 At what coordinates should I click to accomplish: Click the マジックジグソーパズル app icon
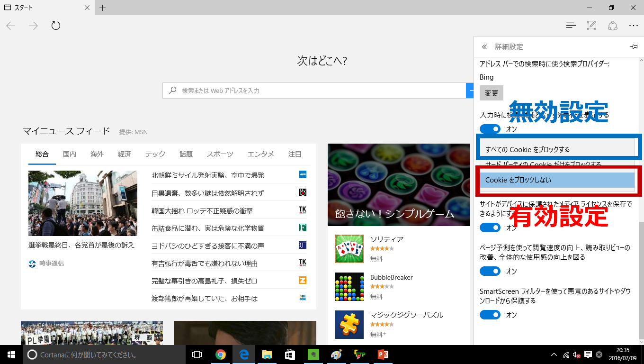[349, 325]
